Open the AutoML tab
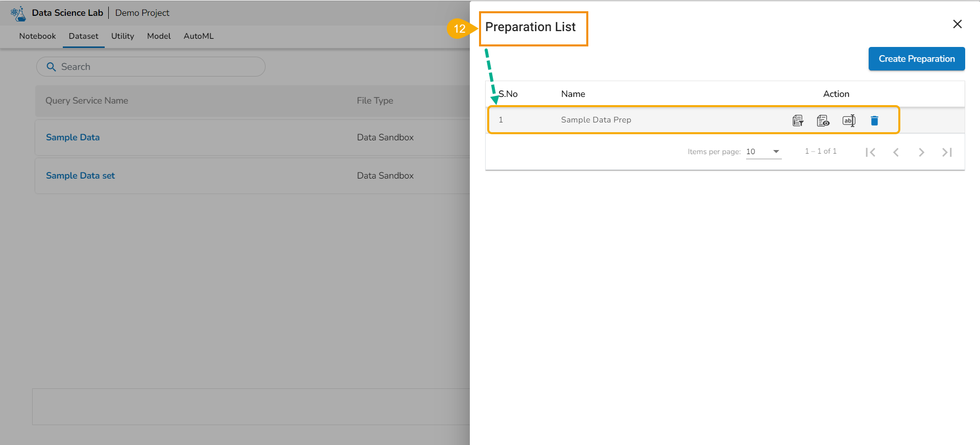Viewport: 980px width, 445px height. point(199,36)
